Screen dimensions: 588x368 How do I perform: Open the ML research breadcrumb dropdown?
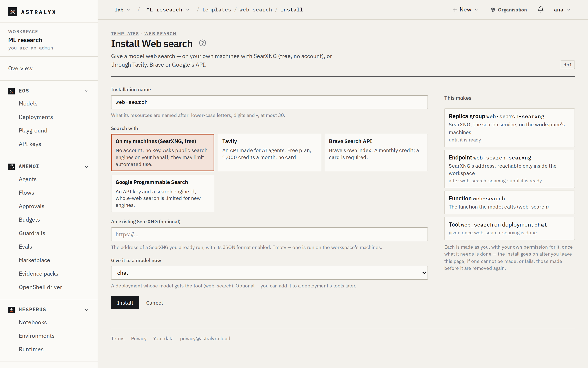pyautogui.click(x=168, y=10)
